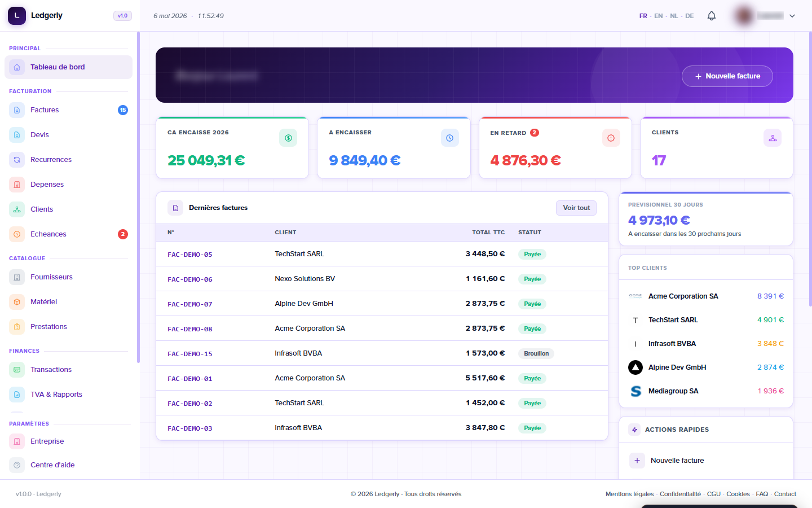Open the blurred user avatar menu
Viewport: 812px width, 508px height.
tap(744, 16)
